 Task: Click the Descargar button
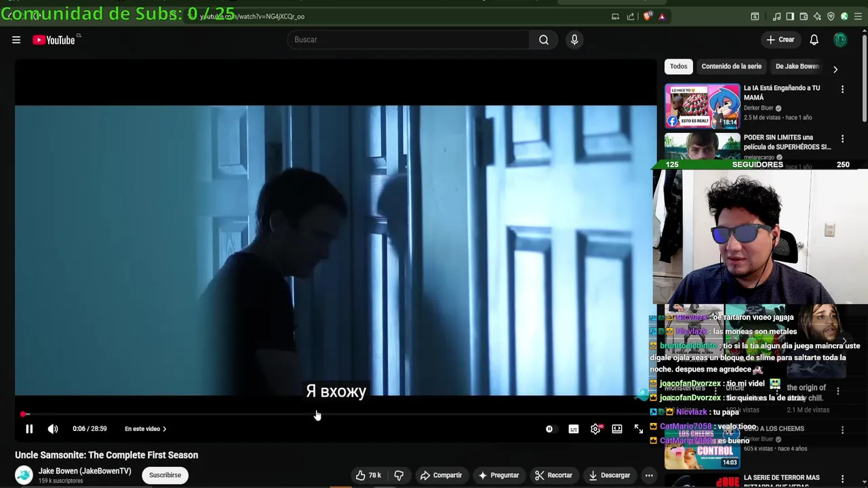tap(609, 475)
